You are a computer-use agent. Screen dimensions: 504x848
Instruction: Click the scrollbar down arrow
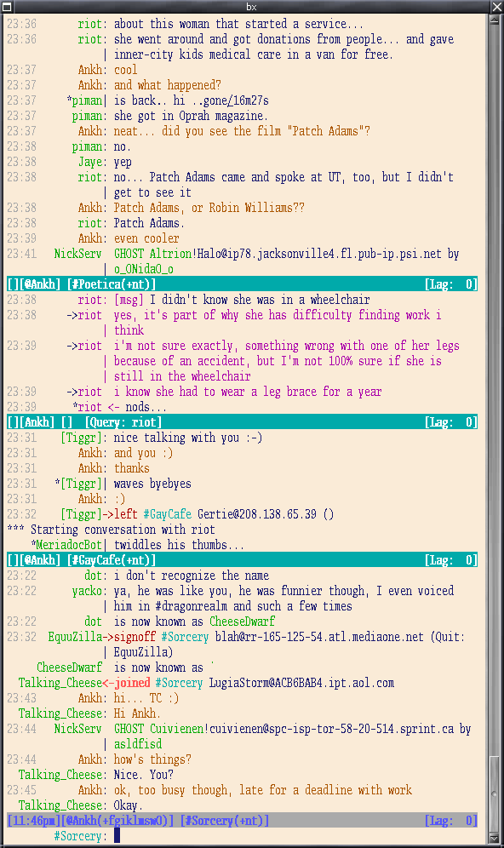pyautogui.click(x=494, y=839)
